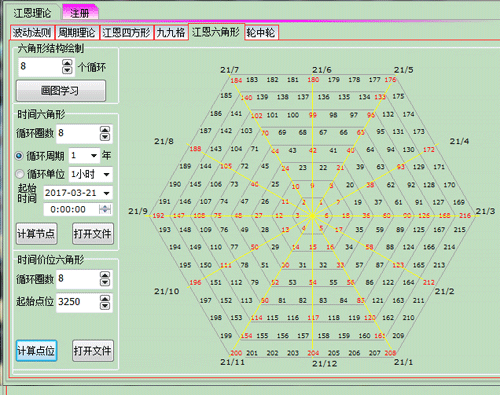Image resolution: width=500 pixels, height=395 pixels.
Task: Click the red number 212 in hexagon
Action: 429,283
